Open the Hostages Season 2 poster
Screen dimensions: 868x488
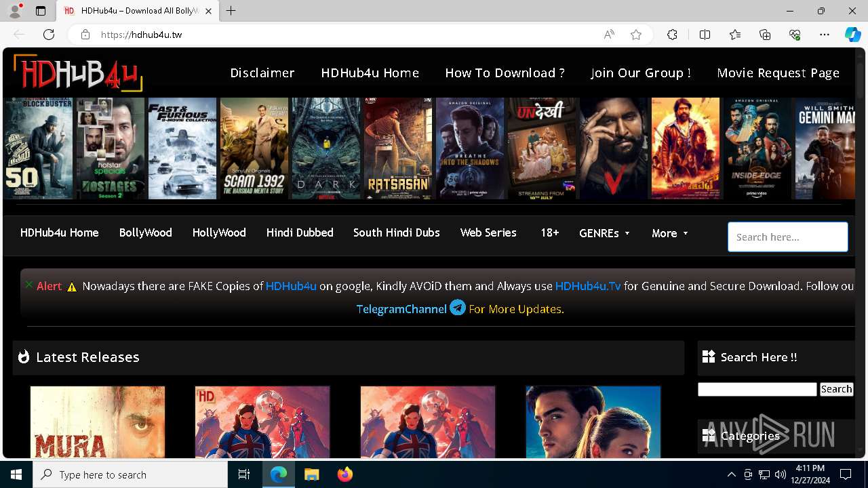pyautogui.click(x=111, y=148)
